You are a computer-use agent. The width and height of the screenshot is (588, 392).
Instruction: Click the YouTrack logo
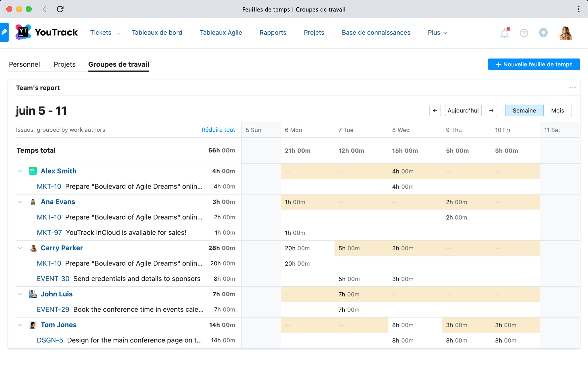[x=47, y=32]
